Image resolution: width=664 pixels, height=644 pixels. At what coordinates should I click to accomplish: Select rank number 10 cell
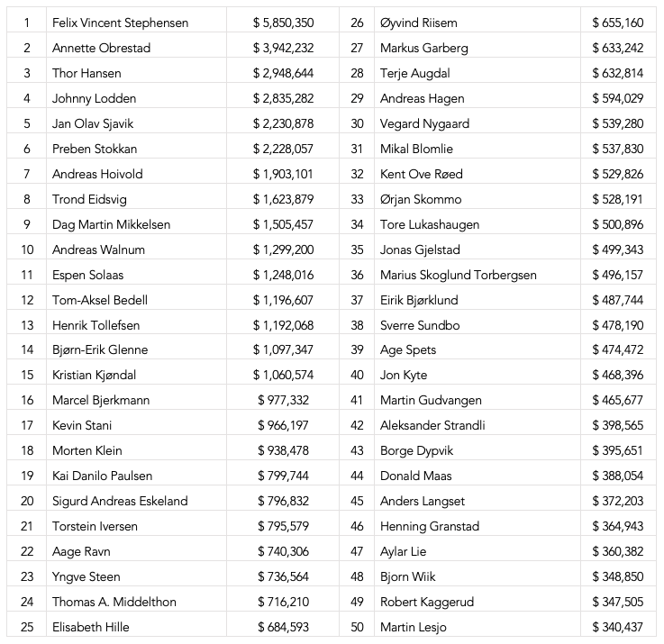coord(27,249)
